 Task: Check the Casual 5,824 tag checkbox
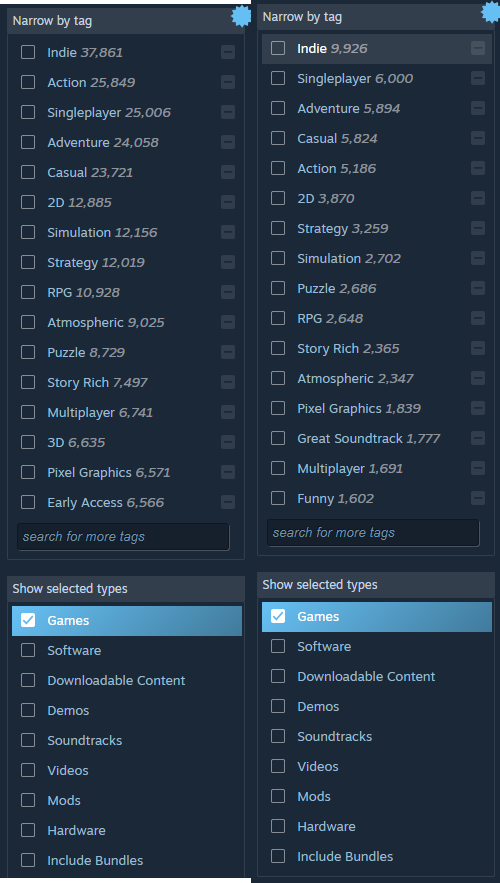tap(278, 138)
